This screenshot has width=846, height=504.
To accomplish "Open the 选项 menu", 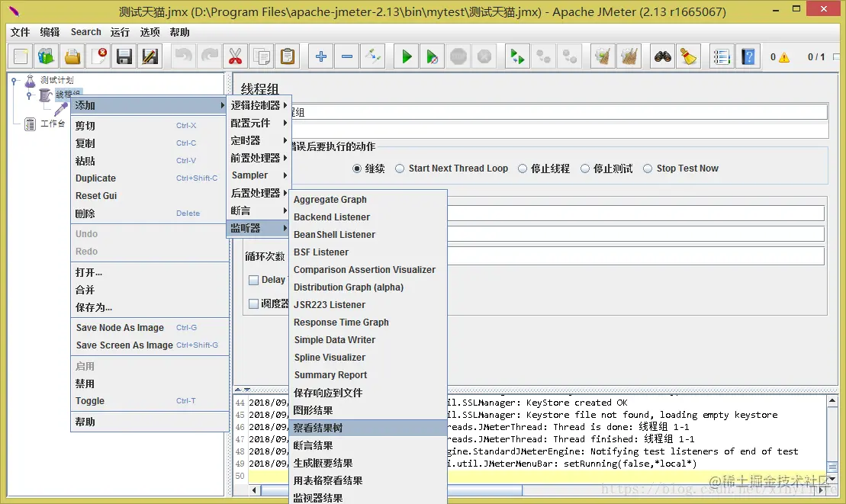I will click(150, 32).
